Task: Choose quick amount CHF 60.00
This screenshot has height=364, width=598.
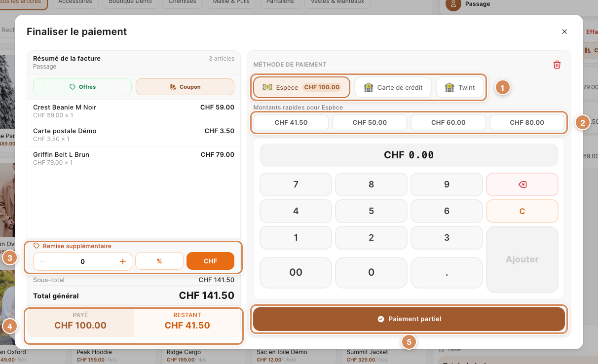Action: (448, 122)
